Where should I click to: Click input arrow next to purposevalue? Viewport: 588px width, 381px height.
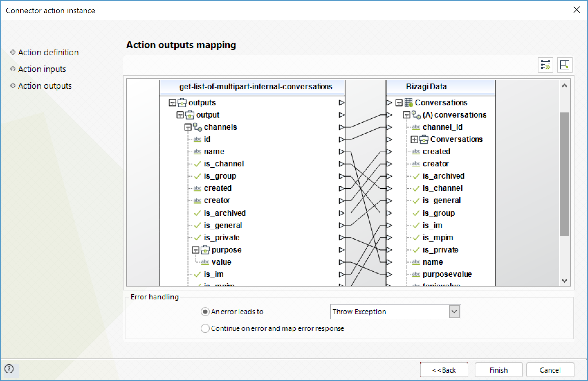click(x=389, y=274)
